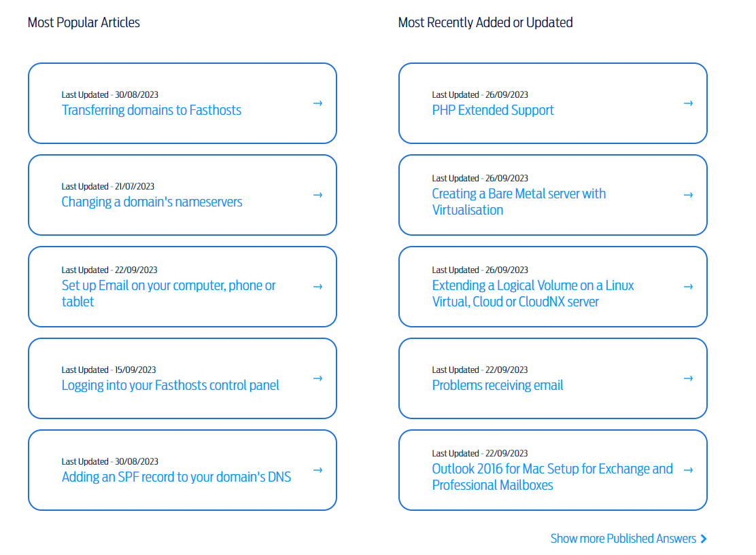Open Outlook 2016 for Mac Setup article
Image resolution: width=756 pixels, height=555 pixels.
(x=552, y=469)
